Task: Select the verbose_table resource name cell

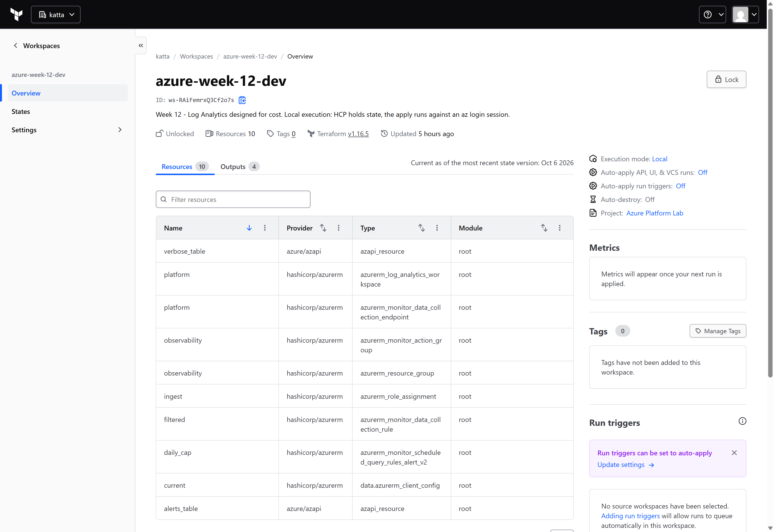Action: pyautogui.click(x=217, y=251)
